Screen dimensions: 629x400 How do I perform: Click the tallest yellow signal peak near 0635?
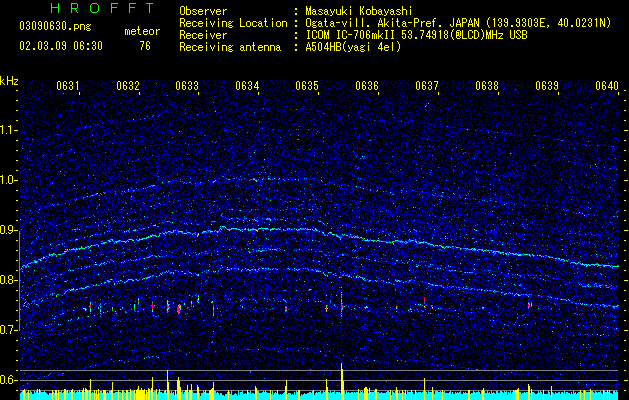[x=342, y=381]
